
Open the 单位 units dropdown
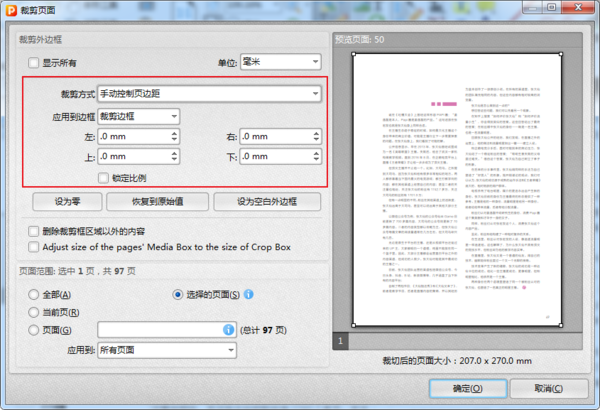click(280, 62)
